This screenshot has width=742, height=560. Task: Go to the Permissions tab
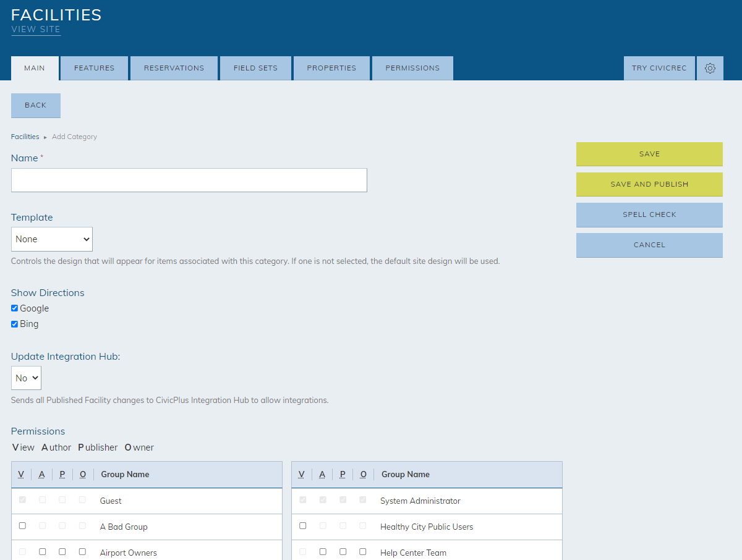412,69
